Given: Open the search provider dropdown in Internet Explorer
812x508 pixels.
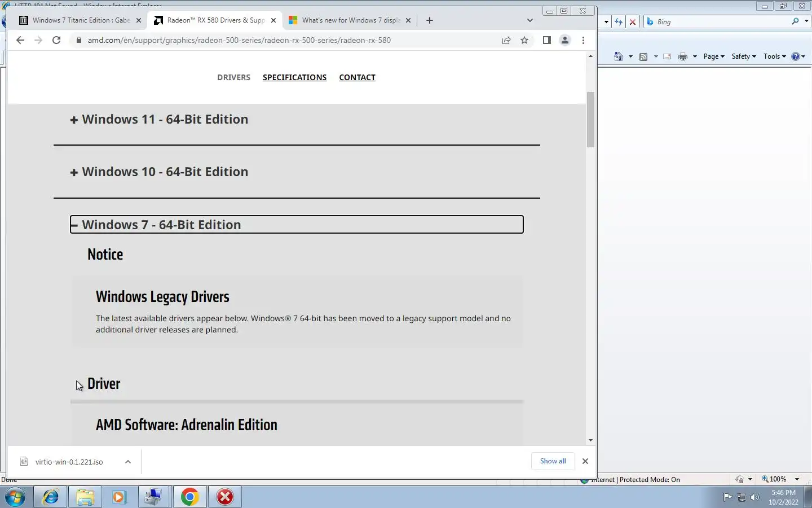Looking at the screenshot, I should pyautogui.click(x=806, y=21).
